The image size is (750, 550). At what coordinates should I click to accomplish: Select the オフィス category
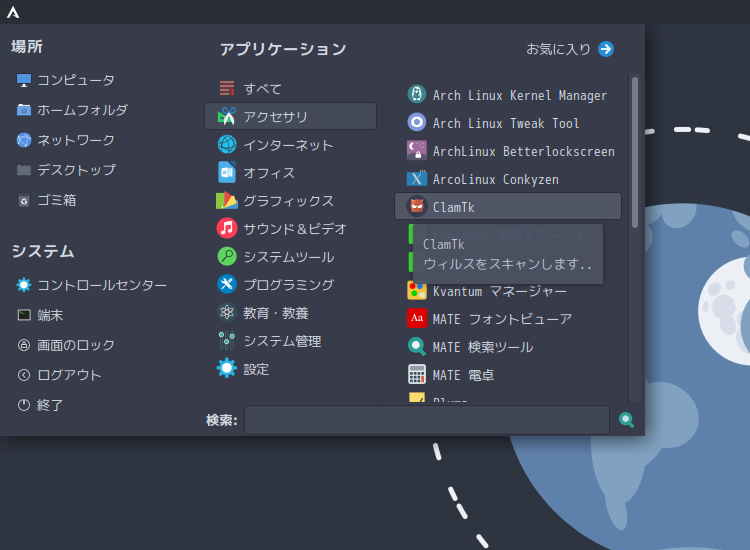(290, 173)
